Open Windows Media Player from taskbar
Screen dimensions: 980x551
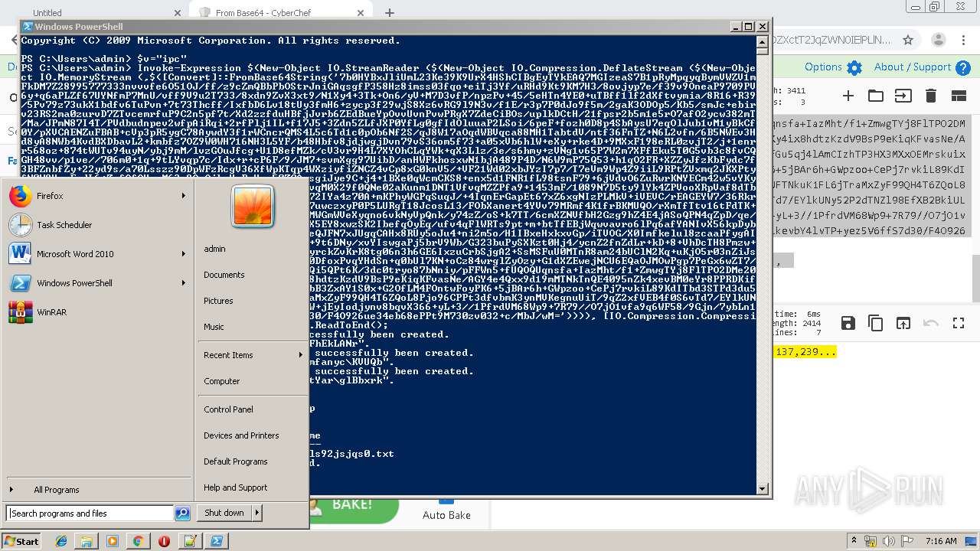point(113,541)
